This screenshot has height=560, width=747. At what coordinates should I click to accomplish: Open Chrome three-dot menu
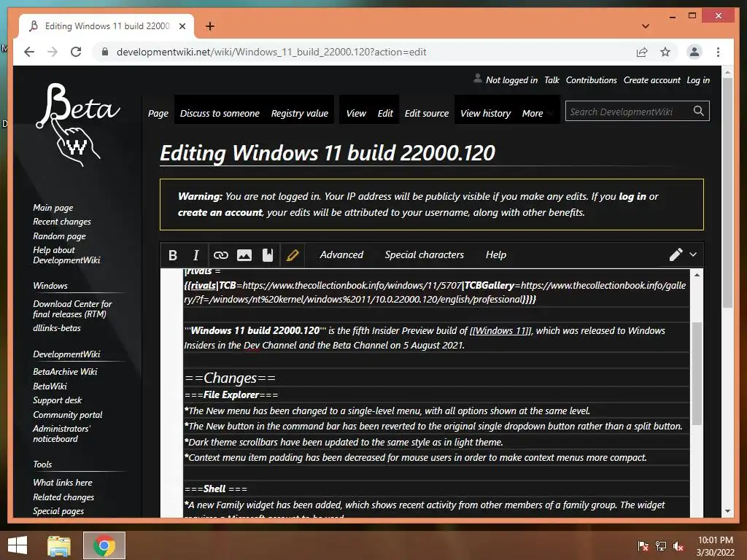pyautogui.click(x=718, y=52)
